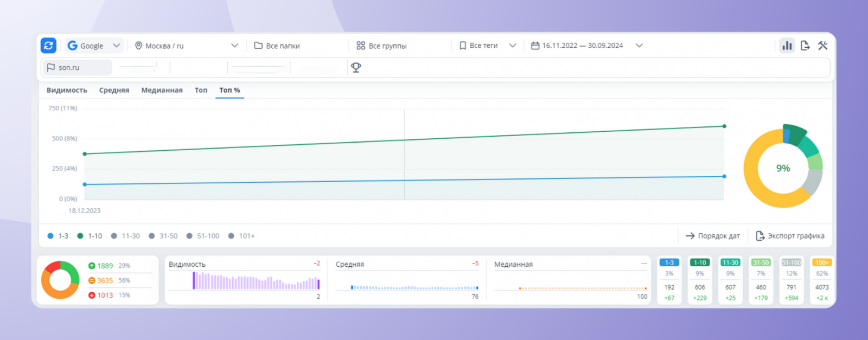The width and height of the screenshot is (868, 340).
Task: Click the trophy icon in project row
Action: coord(356,67)
